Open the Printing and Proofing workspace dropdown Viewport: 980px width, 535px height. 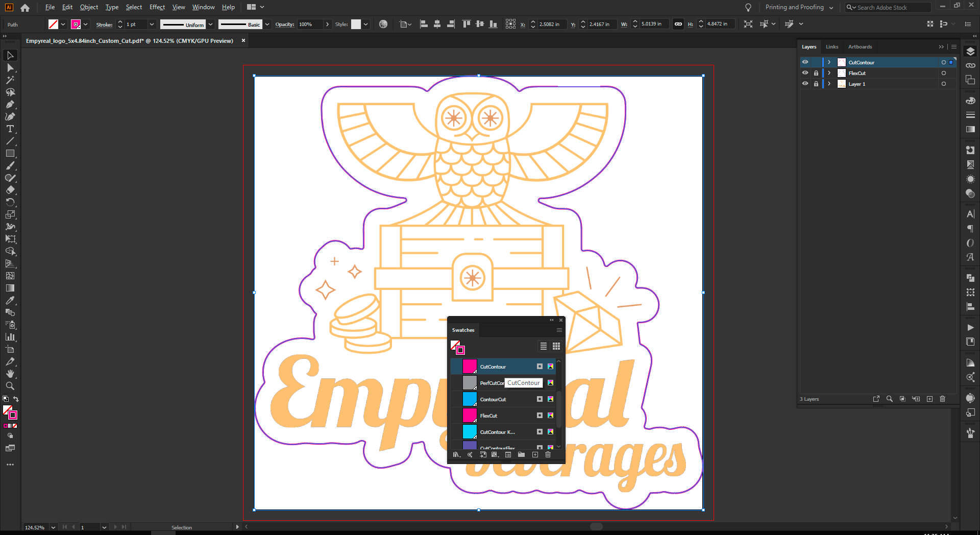[799, 7]
